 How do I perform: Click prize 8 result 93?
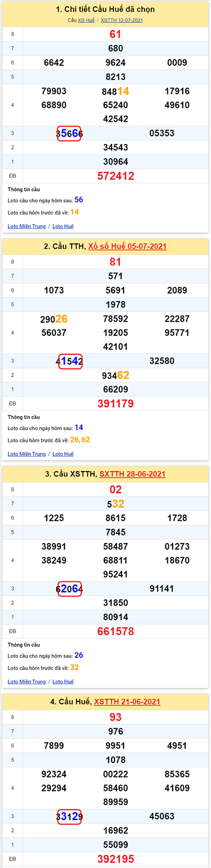pyautogui.click(x=116, y=717)
